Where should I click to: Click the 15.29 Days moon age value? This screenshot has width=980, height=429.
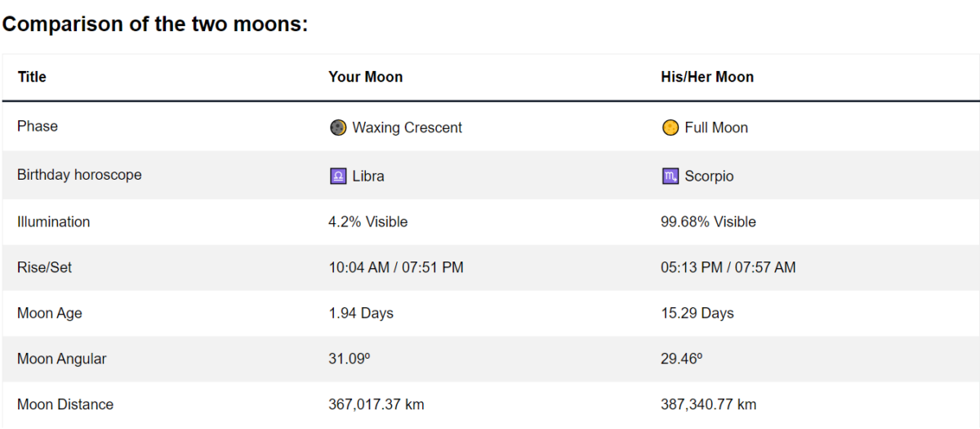[x=697, y=313]
